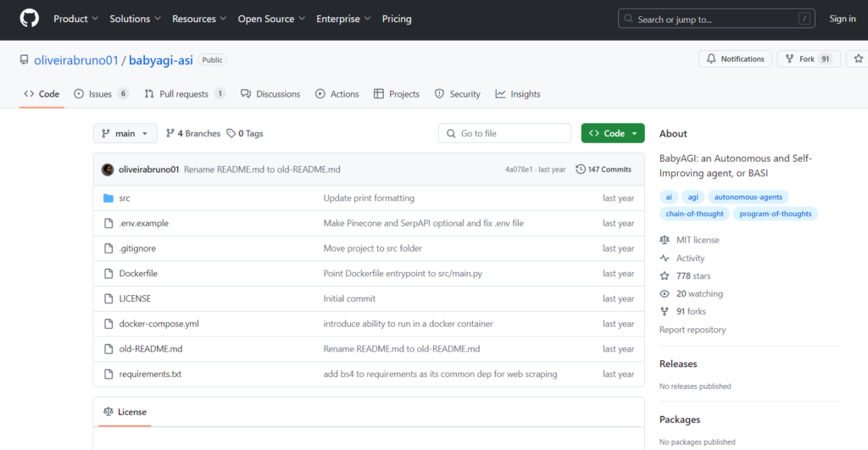
Task: Open the Insights tab
Action: point(518,94)
